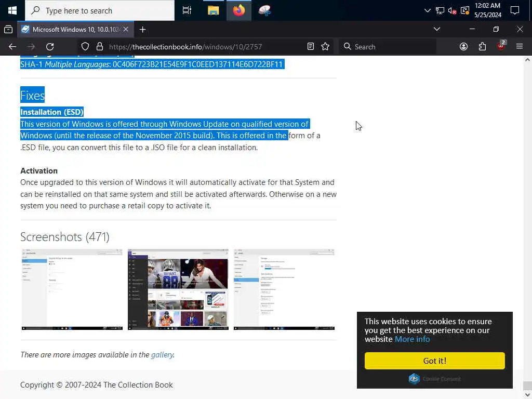Viewport: 532px width, 399px height.
Task: Open network status tray icon
Action: (x=440, y=10)
